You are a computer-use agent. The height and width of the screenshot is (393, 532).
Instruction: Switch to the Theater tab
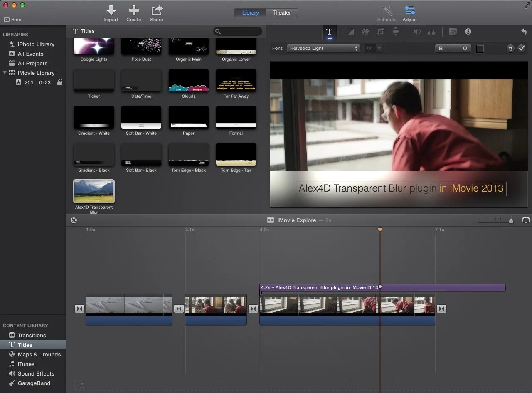tap(281, 13)
